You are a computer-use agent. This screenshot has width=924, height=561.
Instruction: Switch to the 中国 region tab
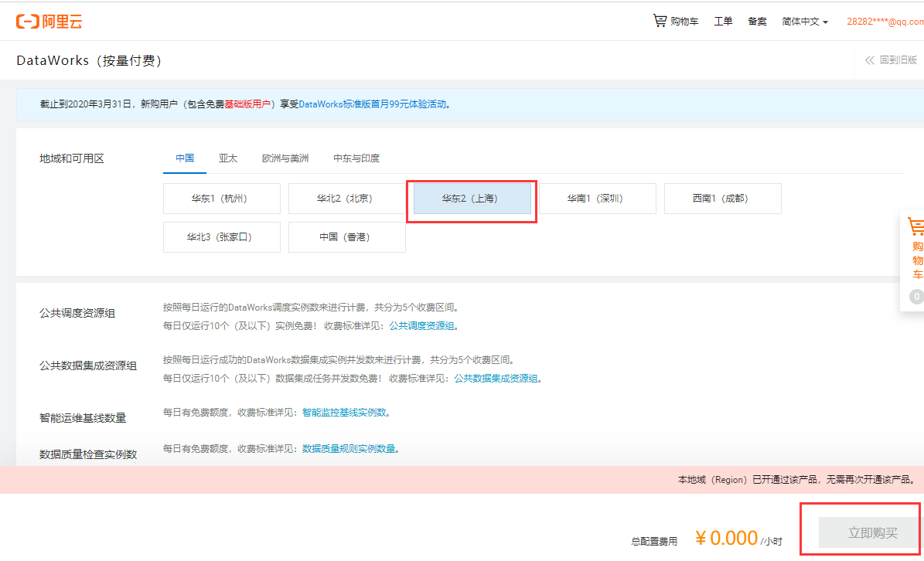tap(185, 158)
